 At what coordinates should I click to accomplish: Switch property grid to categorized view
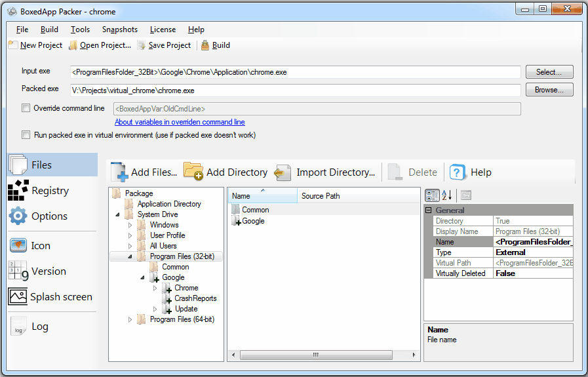[432, 195]
